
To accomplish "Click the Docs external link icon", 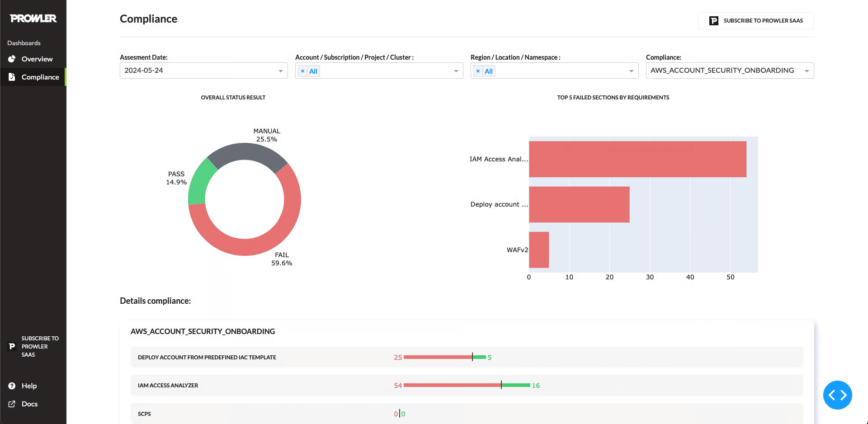I will [x=12, y=404].
